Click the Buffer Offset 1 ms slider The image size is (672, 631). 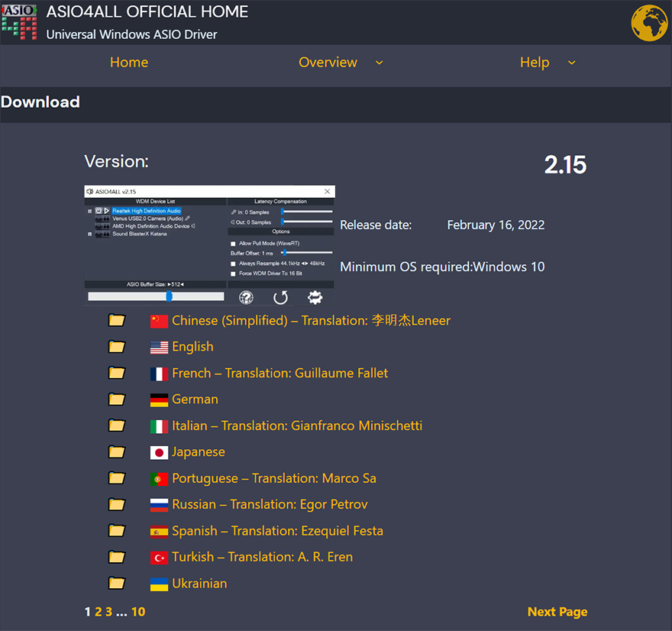(x=307, y=253)
